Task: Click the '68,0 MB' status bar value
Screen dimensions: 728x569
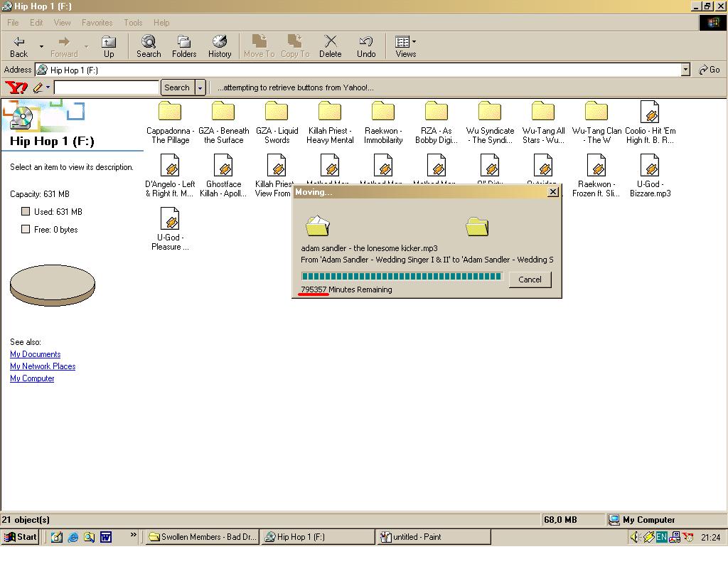Action: (560, 520)
